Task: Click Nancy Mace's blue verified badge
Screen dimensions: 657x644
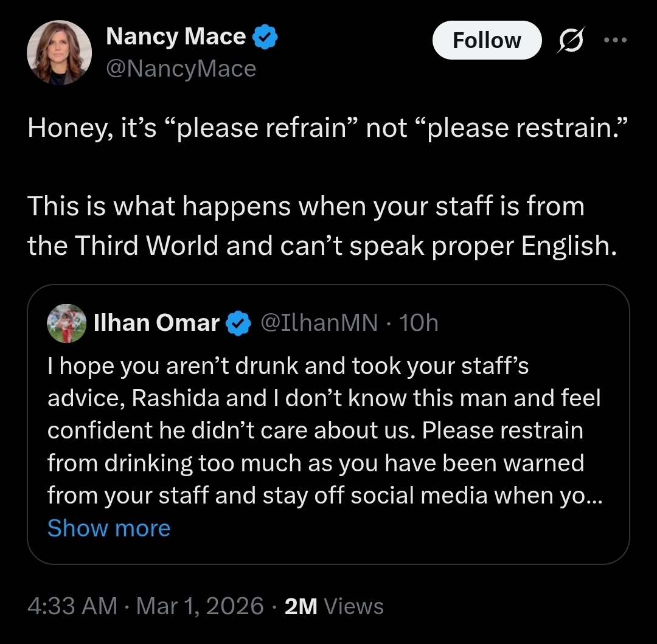Action: click(x=265, y=38)
